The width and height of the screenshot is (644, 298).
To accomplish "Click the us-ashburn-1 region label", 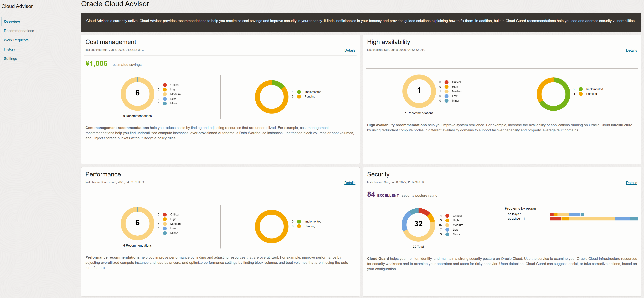I will (516, 219).
